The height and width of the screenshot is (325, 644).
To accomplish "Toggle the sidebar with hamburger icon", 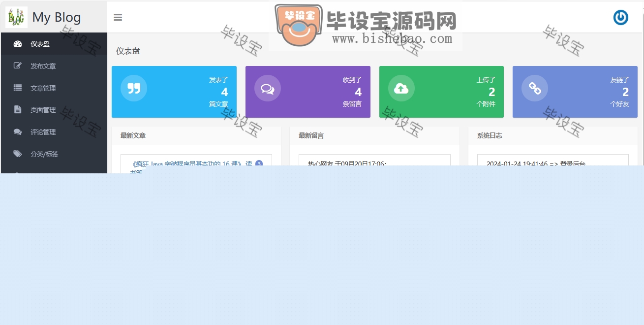I will (x=118, y=17).
